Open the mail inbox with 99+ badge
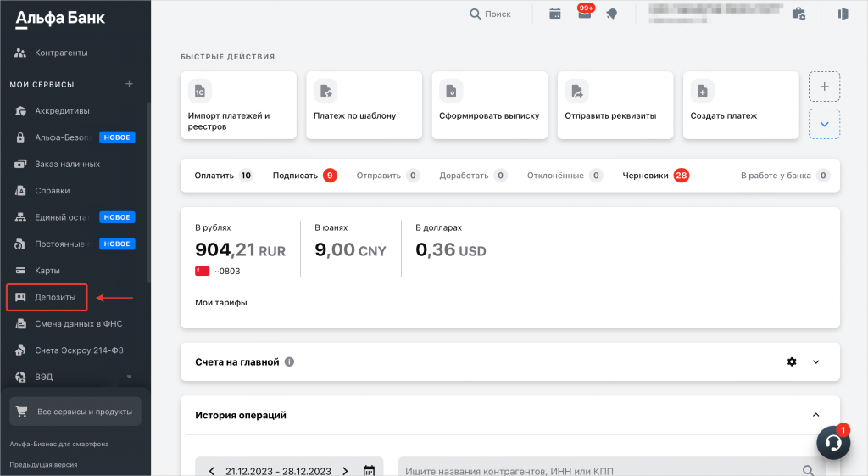 [x=584, y=14]
